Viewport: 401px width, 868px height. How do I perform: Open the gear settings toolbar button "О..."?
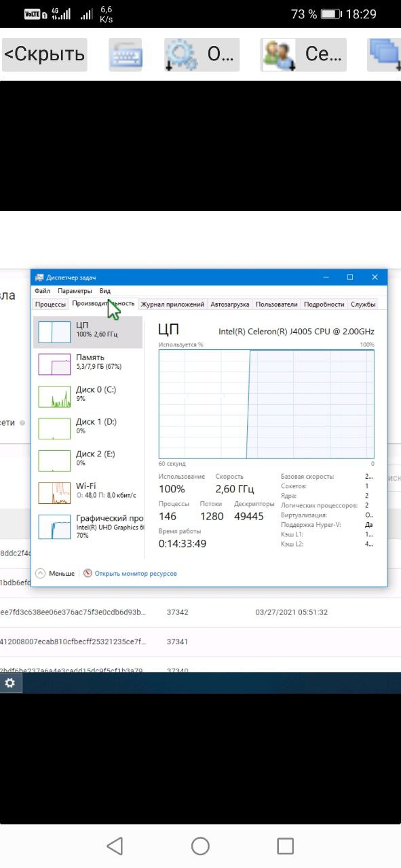202,55
